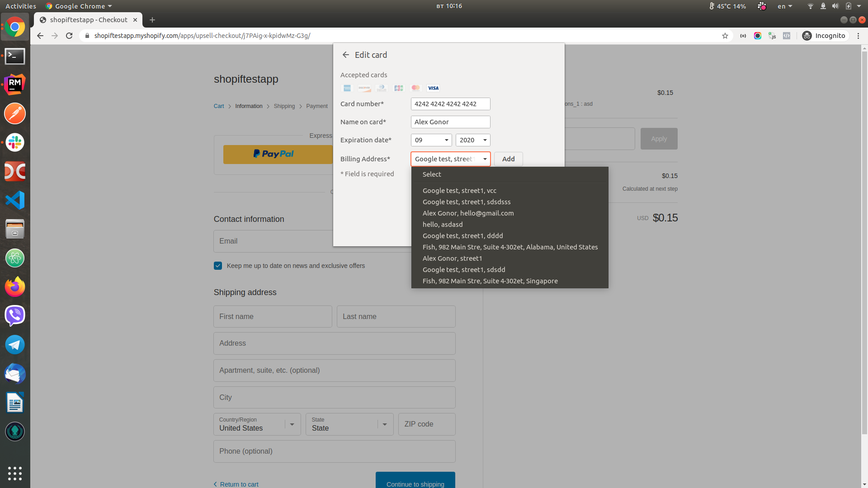Click the Mastercard accepted card icon

415,88
